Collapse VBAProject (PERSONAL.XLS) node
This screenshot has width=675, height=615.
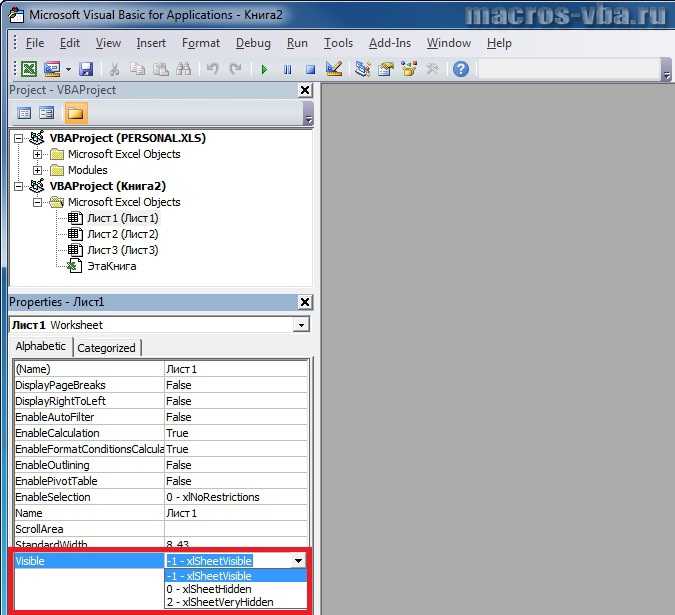[19, 138]
